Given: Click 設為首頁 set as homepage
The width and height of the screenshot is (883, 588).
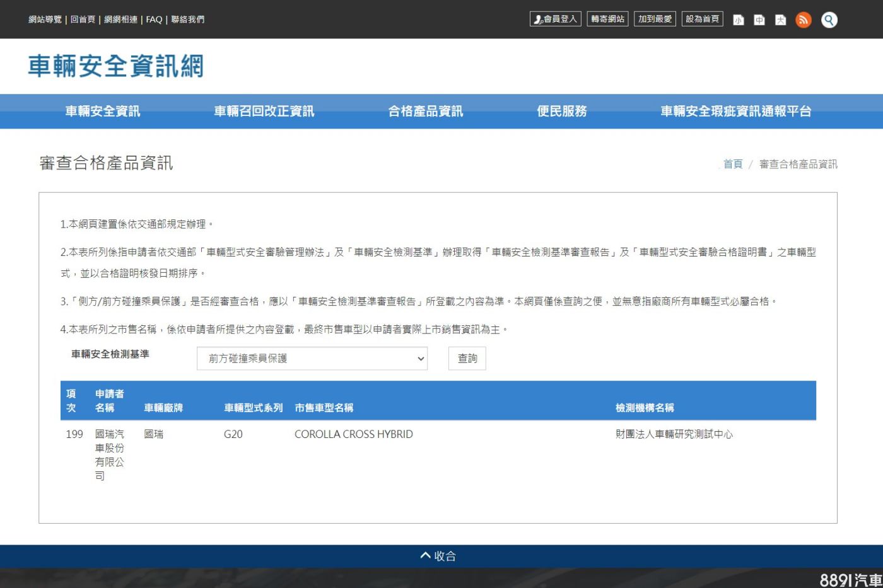Looking at the screenshot, I should 702,20.
